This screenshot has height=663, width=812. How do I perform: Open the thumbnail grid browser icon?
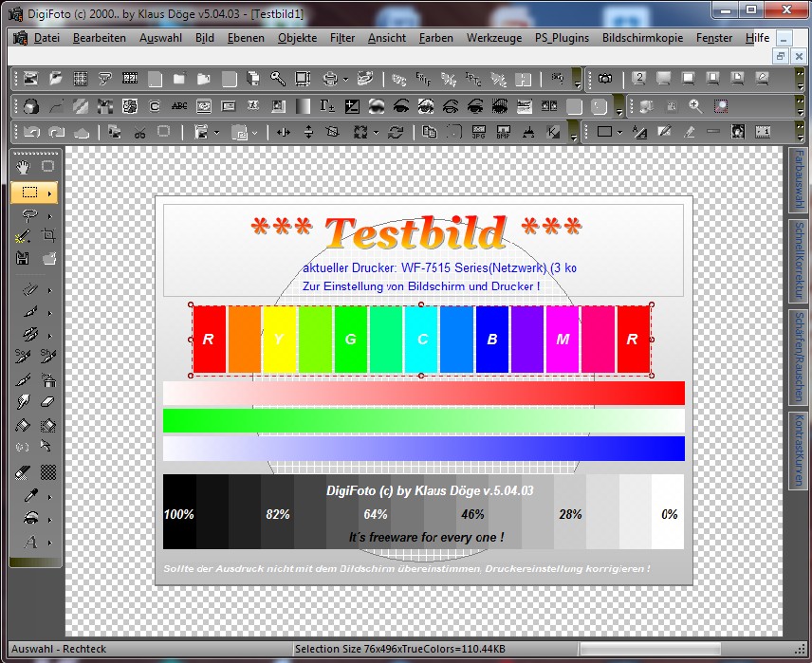point(81,79)
